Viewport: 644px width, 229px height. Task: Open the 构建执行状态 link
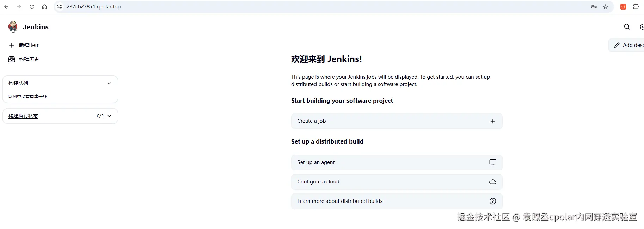(23, 116)
